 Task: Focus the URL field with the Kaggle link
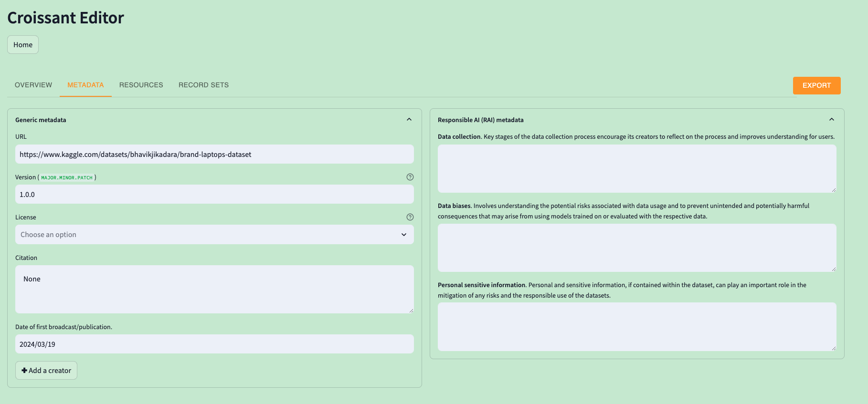tap(214, 155)
